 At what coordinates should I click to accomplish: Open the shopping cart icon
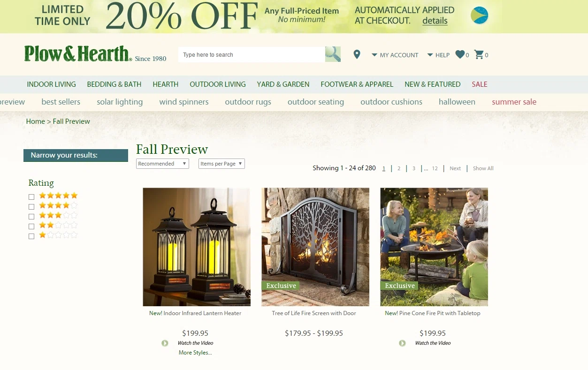click(x=479, y=54)
